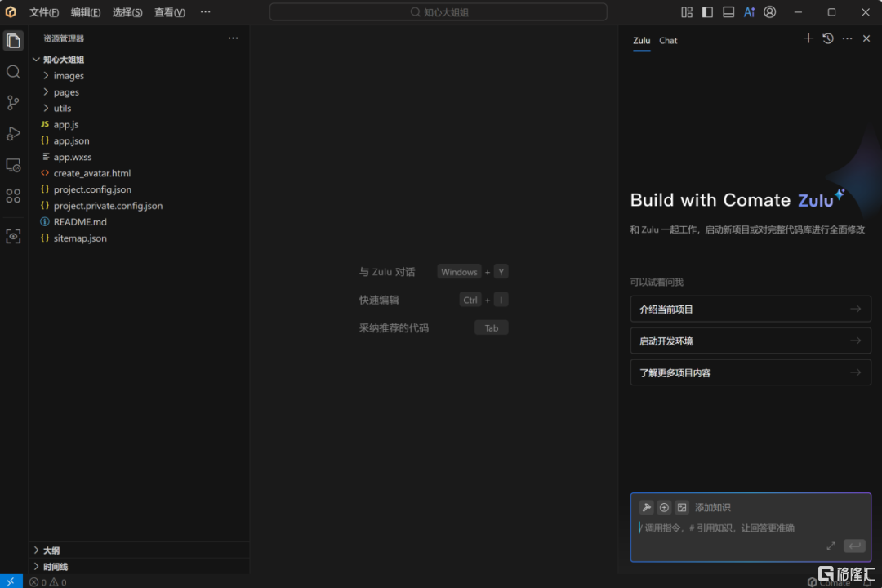882x588 pixels.
Task: Start a new Zulu conversation with plus
Action: tap(808, 38)
